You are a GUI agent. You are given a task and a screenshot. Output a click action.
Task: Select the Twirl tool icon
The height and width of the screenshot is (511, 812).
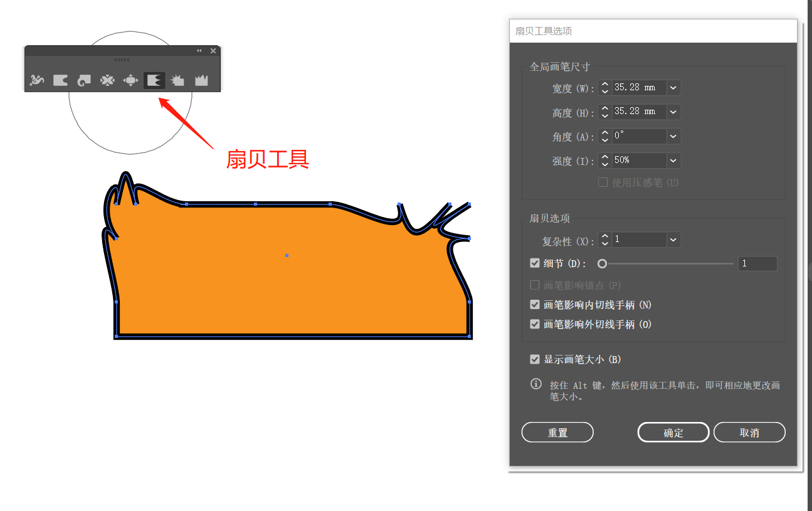point(84,80)
